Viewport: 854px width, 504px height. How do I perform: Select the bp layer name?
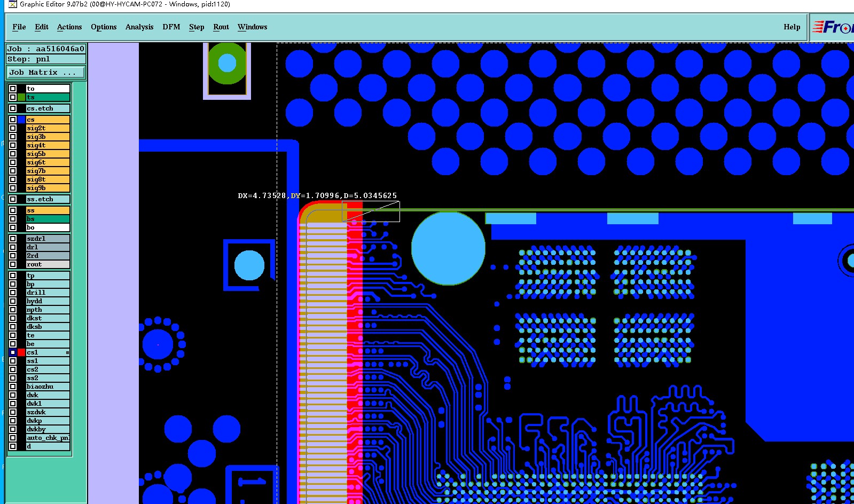(48, 284)
